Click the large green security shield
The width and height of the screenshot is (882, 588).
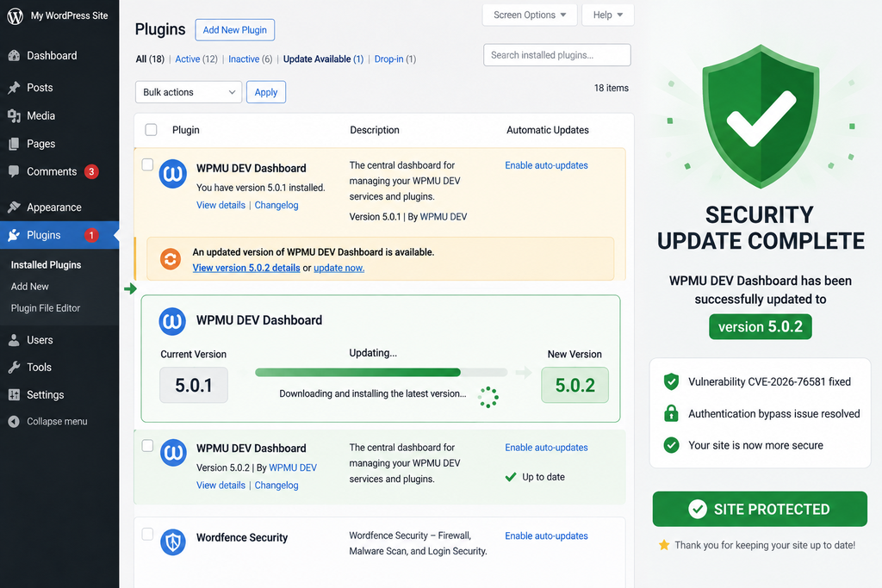pyautogui.click(x=761, y=116)
